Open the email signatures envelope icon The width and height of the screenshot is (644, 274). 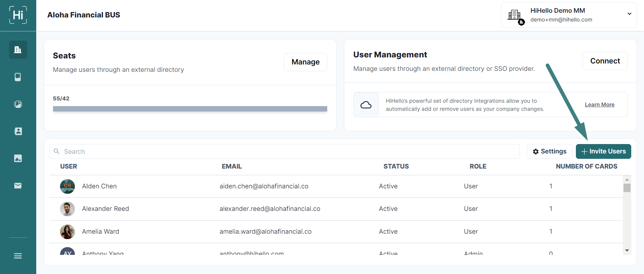[x=18, y=185]
